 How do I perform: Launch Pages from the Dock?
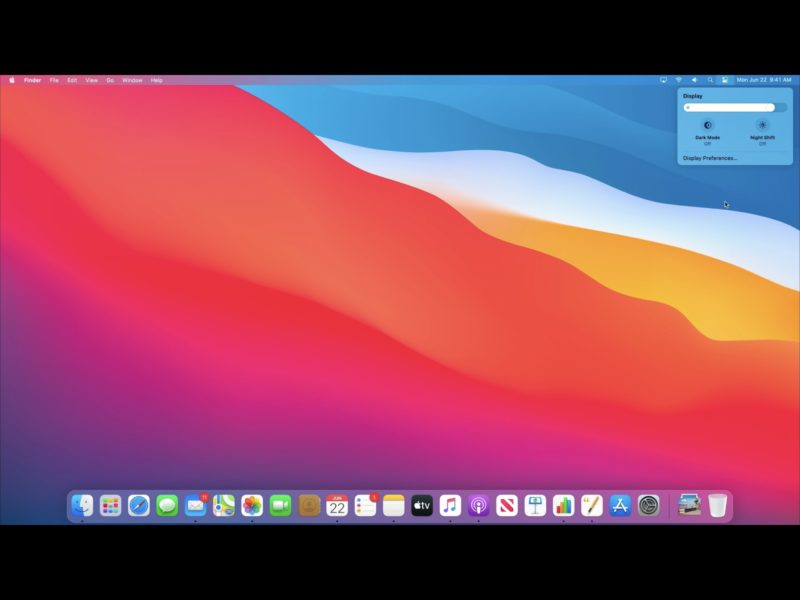[592, 506]
